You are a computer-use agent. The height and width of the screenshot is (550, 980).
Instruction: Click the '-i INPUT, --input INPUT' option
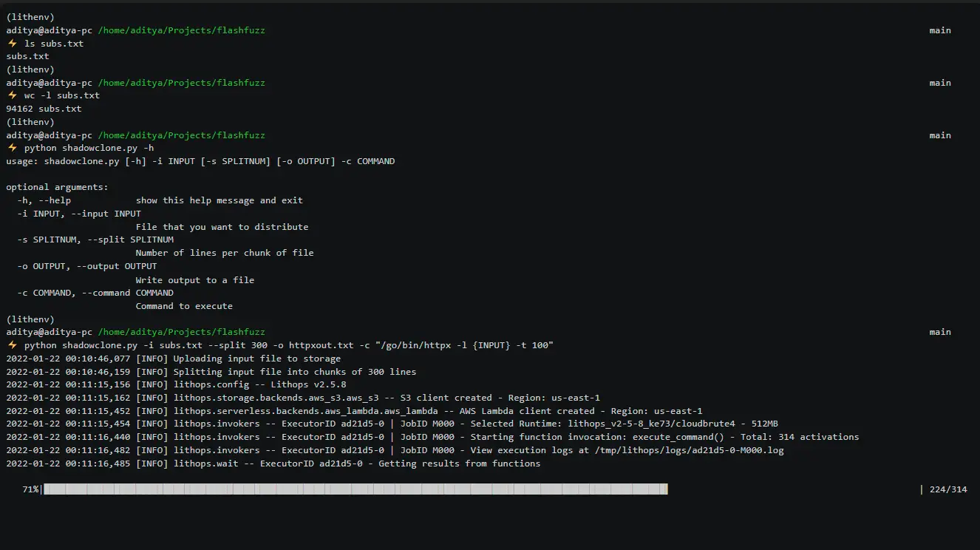coord(79,214)
